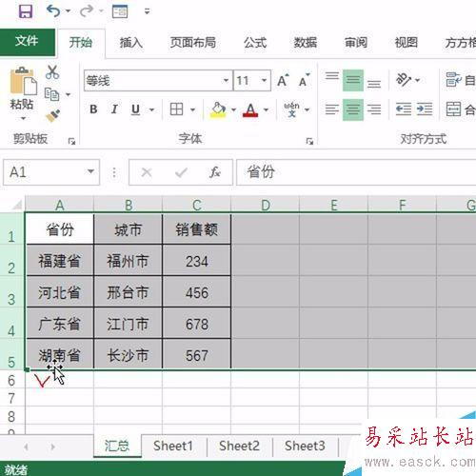Apply yellow fill color bucket
The width and height of the screenshot is (476, 476).
pos(218,109)
